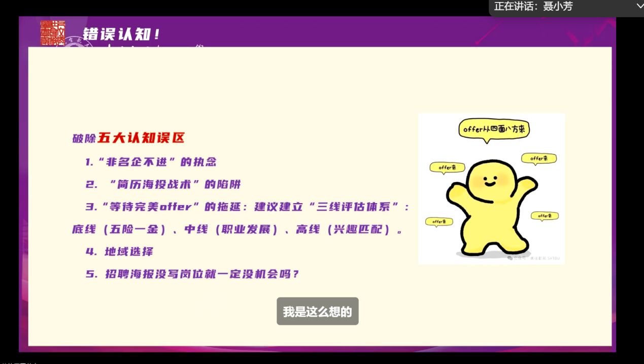Select item 2 '简历海投战术' 的陷阱
Screen dimensions: 644x364
pos(163,184)
